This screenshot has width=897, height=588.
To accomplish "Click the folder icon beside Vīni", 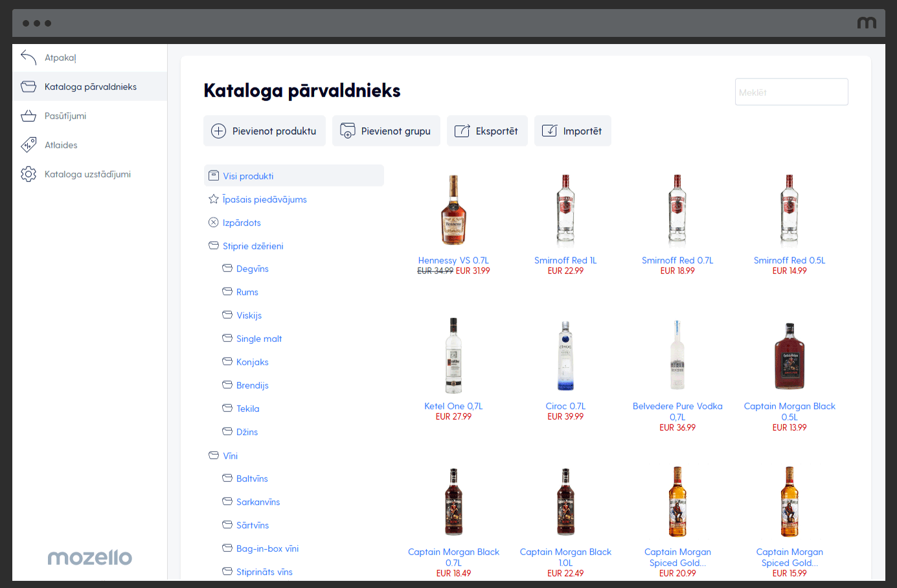I will (214, 456).
